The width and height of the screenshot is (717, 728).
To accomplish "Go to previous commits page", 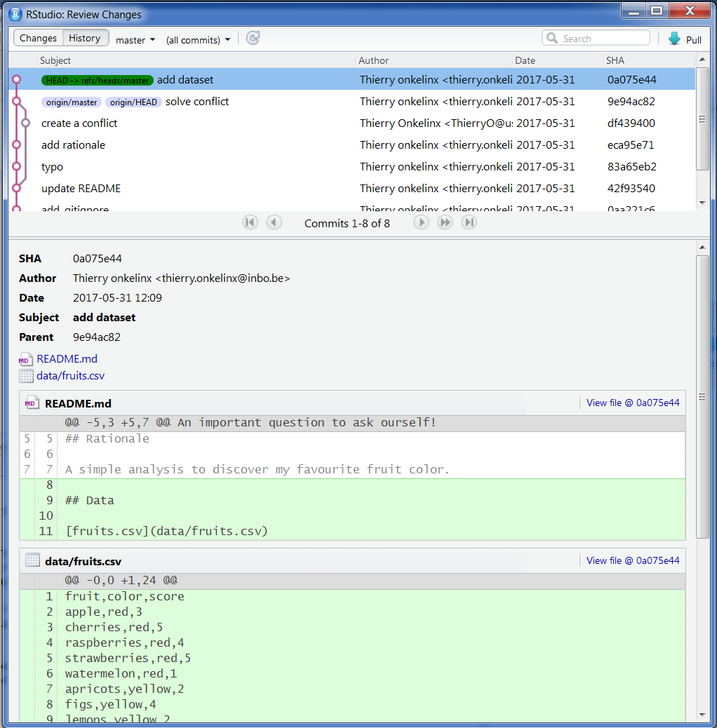I will click(274, 223).
